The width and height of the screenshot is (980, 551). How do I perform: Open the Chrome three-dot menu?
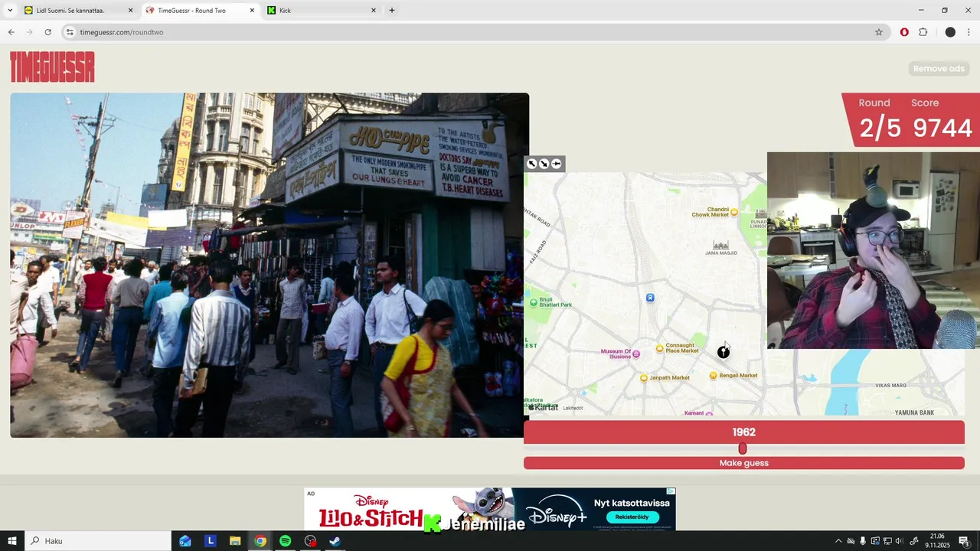pyautogui.click(x=969, y=32)
